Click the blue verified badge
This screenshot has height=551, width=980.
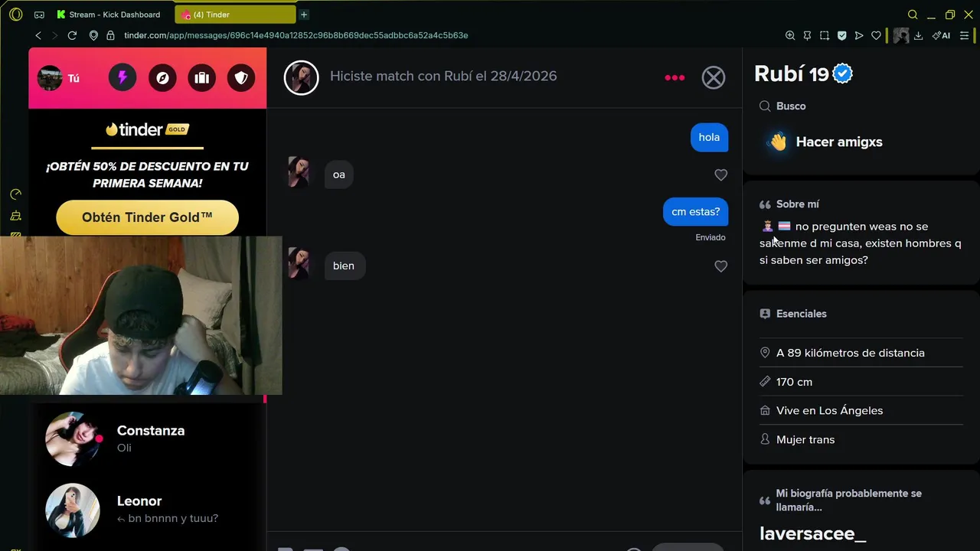click(x=843, y=73)
